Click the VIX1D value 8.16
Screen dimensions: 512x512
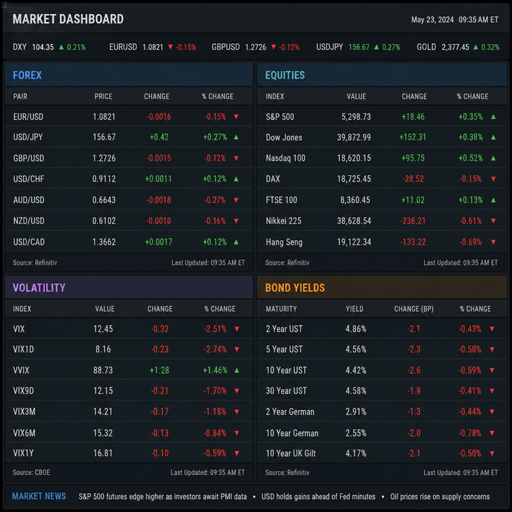[103, 349]
